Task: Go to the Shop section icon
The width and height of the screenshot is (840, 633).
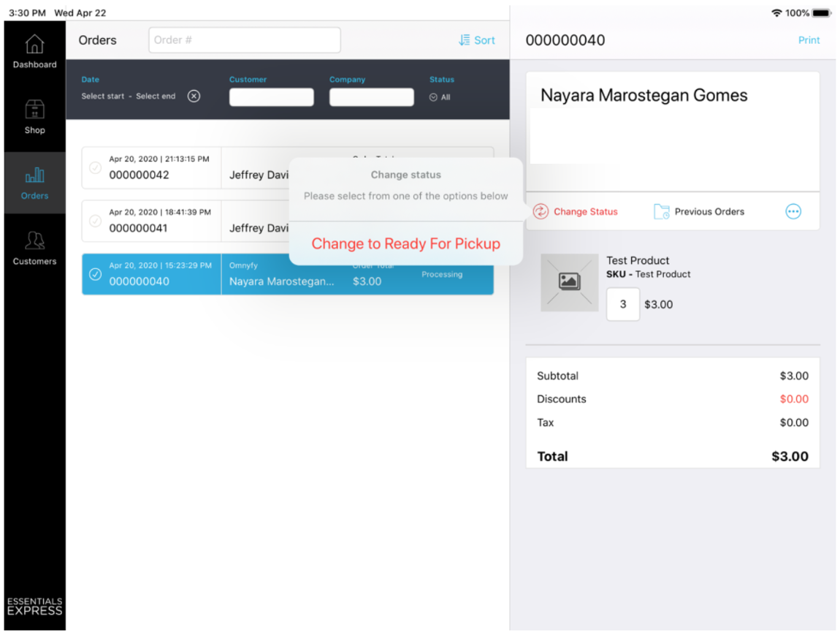Action: click(34, 110)
